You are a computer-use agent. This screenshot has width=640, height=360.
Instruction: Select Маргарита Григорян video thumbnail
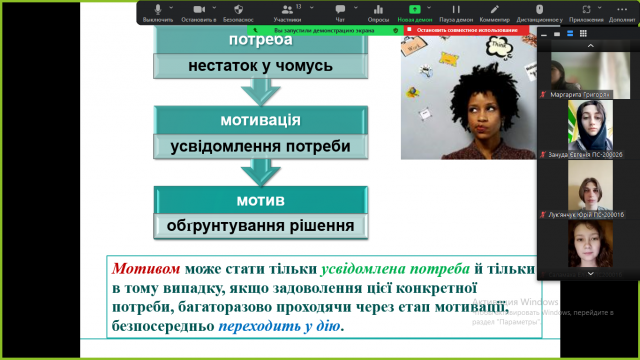[590, 75]
